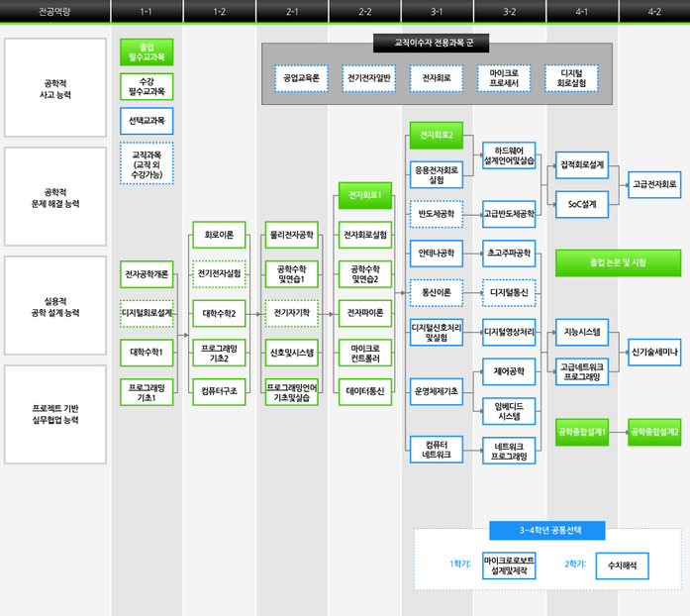Select the 공학종합설계2 course box
The image size is (690, 616).
(x=653, y=432)
